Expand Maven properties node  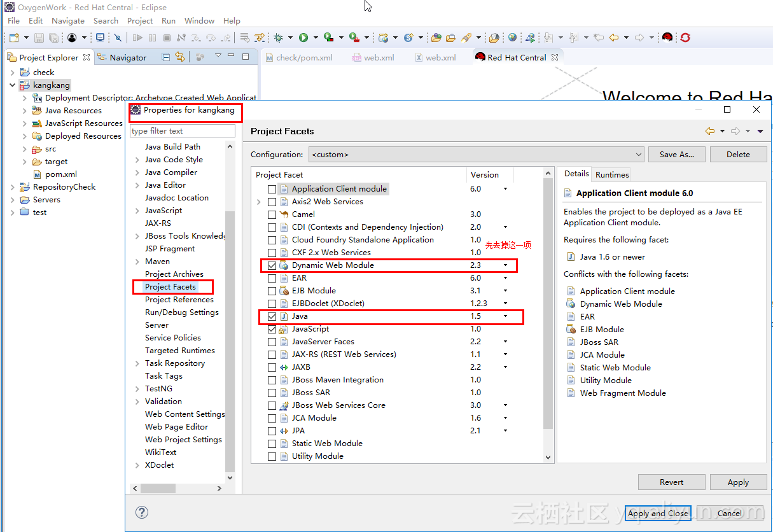click(x=137, y=262)
